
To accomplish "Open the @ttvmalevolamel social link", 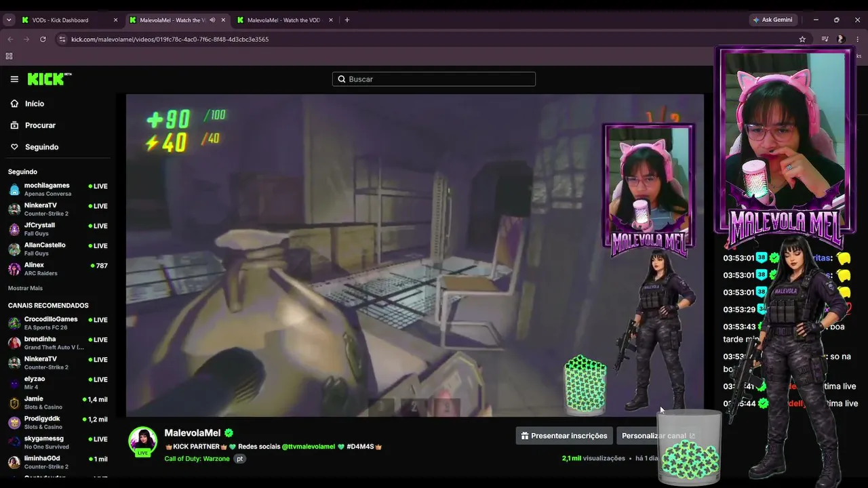I will coord(309,447).
